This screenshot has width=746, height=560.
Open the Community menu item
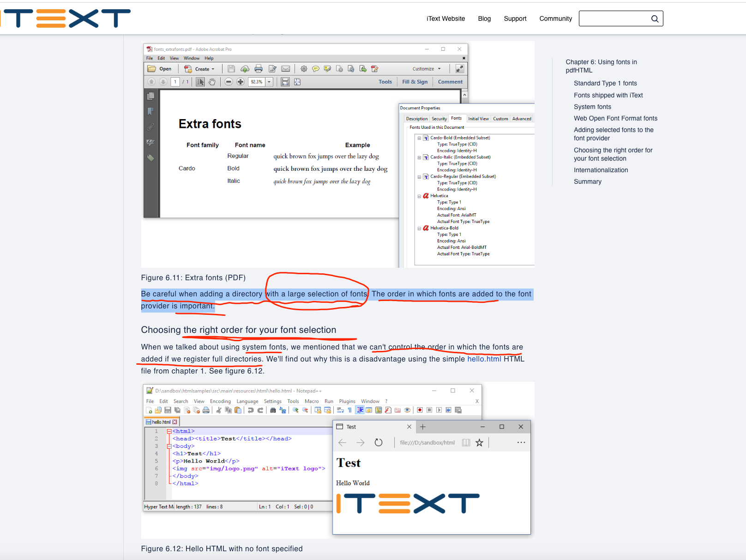555,18
